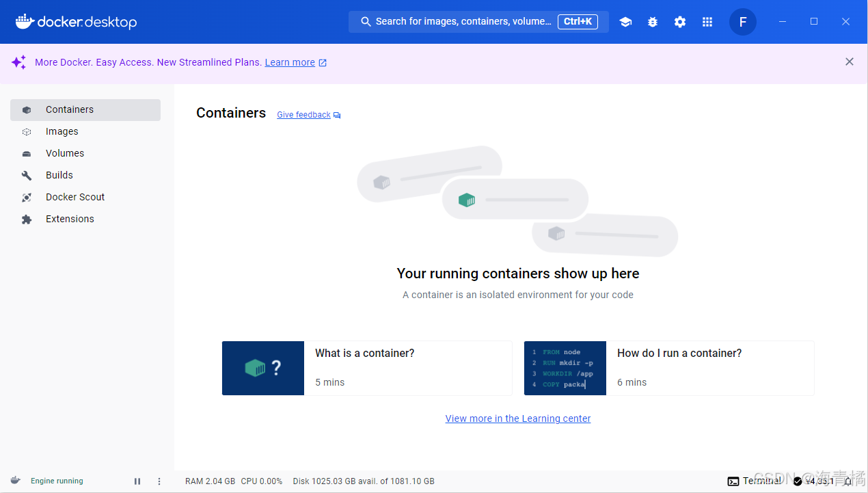The height and width of the screenshot is (493, 868).
Task: Maximize the Docker Desktop window
Action: coord(814,22)
